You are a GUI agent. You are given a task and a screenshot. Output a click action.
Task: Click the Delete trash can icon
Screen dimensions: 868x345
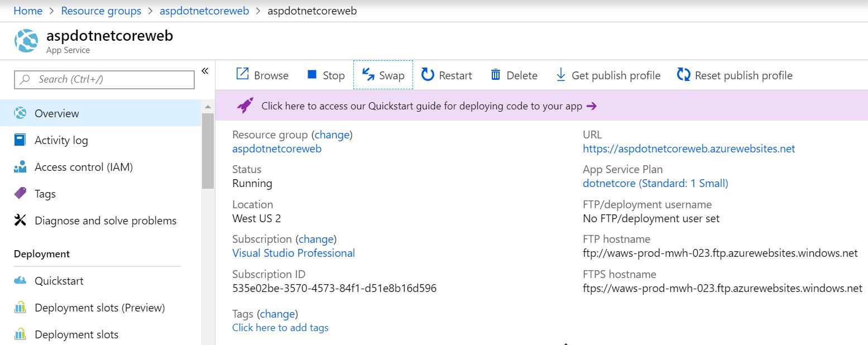point(496,75)
